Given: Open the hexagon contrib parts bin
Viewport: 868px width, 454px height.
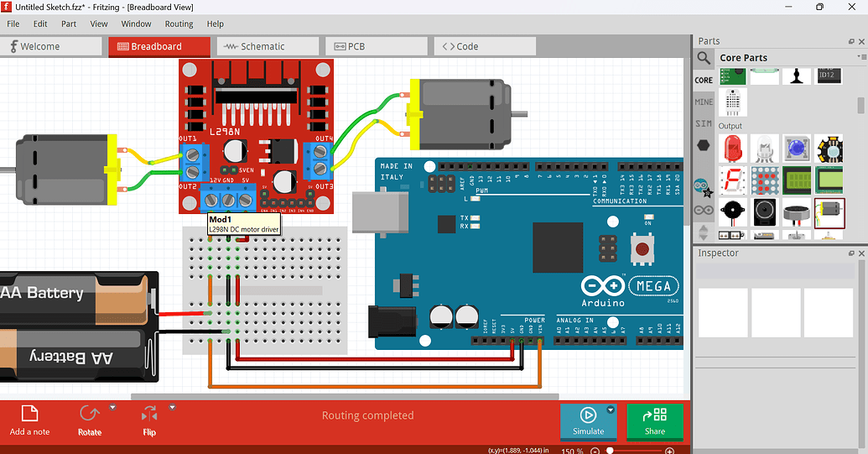Looking at the screenshot, I should coord(703,146).
